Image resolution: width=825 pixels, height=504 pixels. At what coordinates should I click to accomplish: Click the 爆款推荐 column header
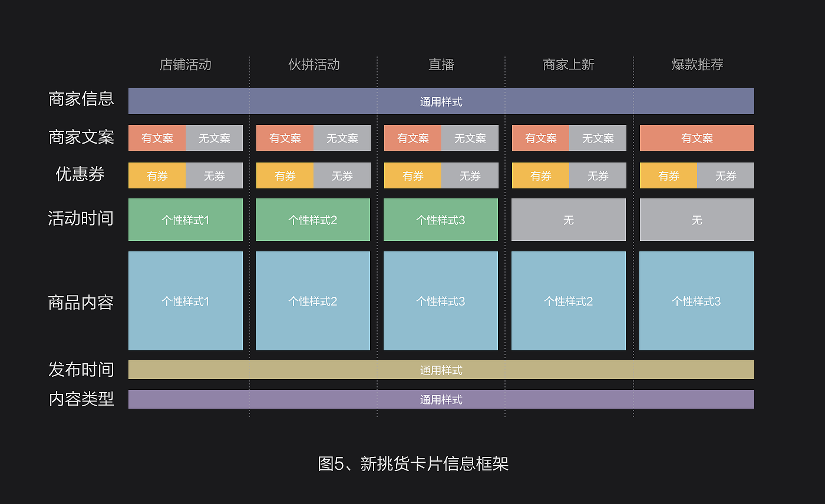pos(697,65)
